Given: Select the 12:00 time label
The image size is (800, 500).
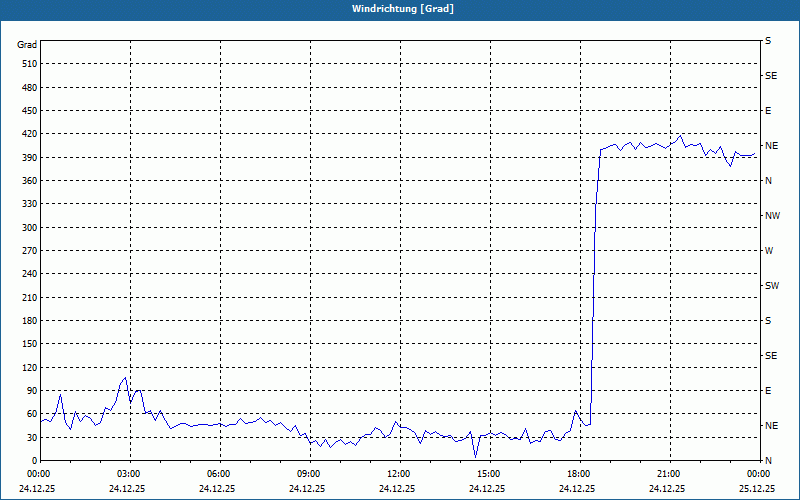Looking at the screenshot, I should pos(399,474).
